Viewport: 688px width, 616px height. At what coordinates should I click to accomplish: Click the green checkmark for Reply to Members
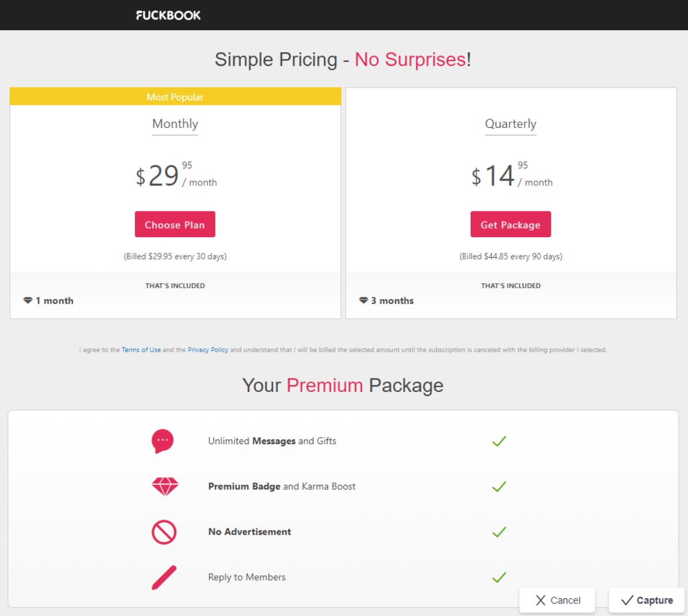499,578
